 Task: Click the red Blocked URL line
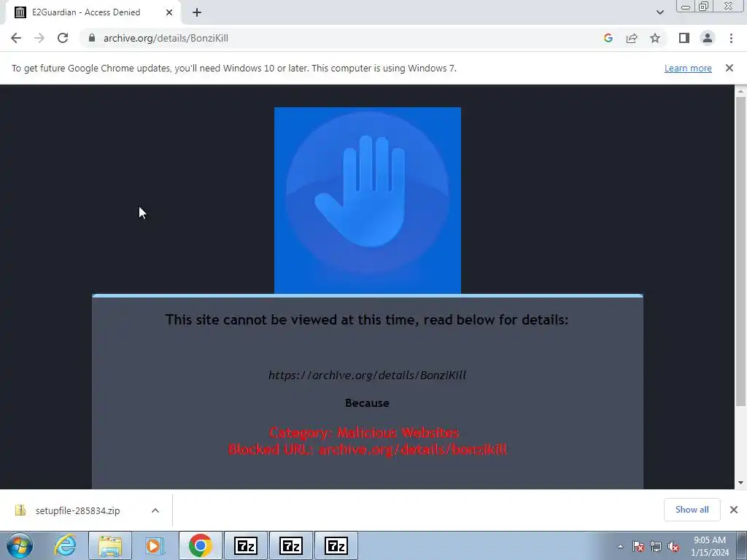368,449
